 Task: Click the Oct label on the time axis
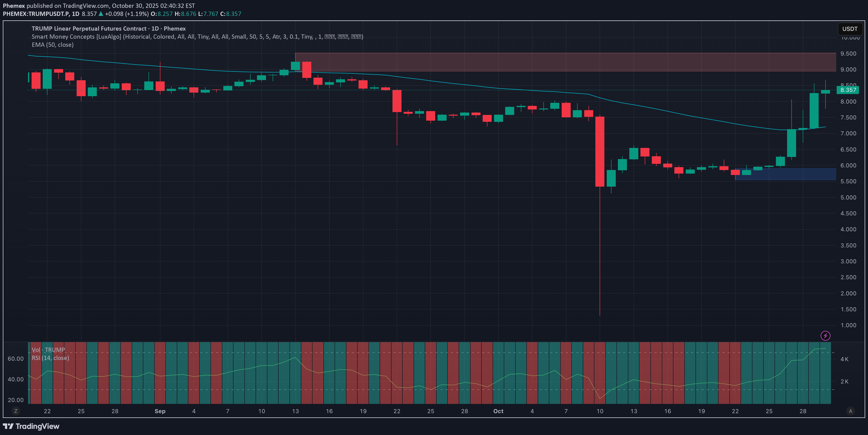pyautogui.click(x=498, y=411)
